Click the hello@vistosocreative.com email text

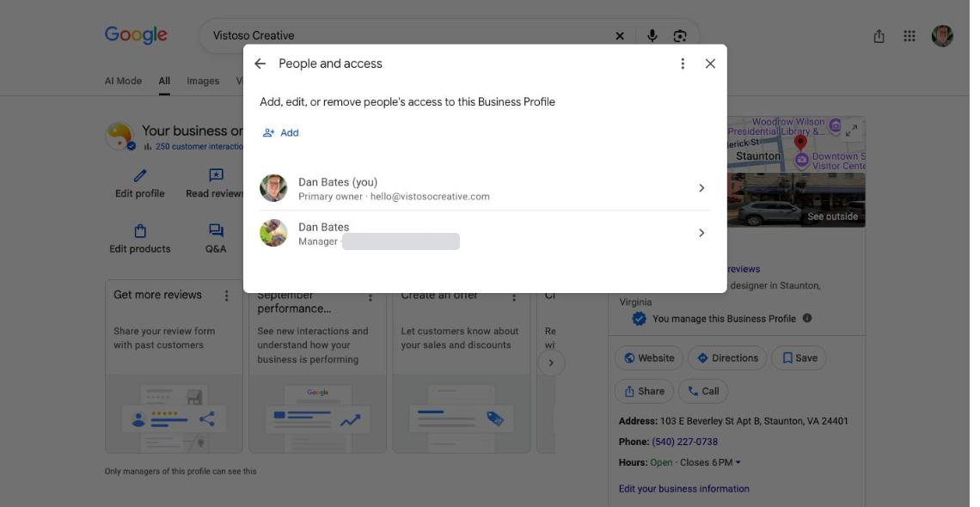pos(430,197)
